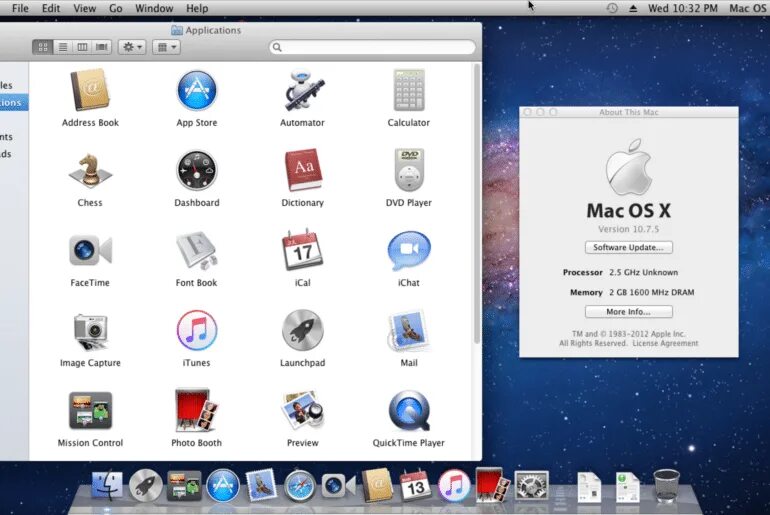Click Finder icon in the Dock

107,486
